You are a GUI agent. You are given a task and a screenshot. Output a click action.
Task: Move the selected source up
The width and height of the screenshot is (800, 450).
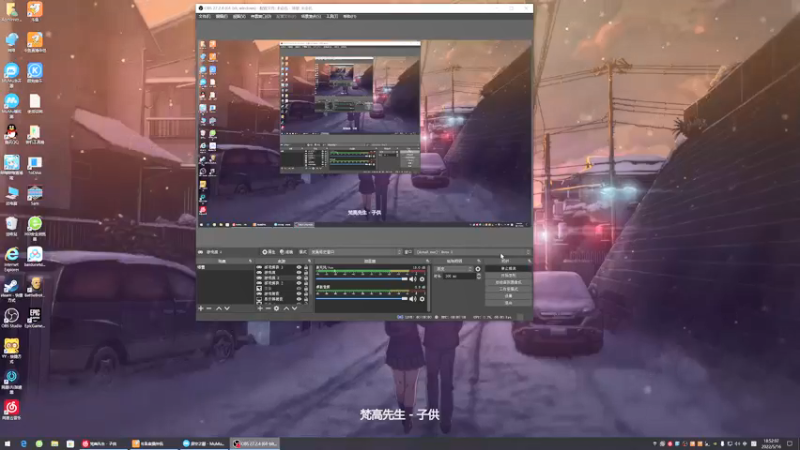(x=286, y=309)
